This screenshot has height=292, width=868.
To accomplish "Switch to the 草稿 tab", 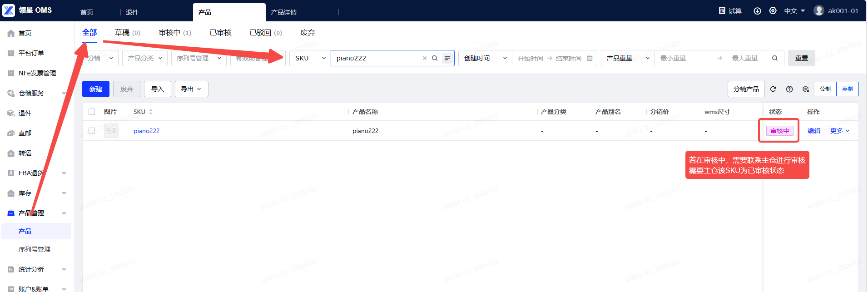I will pos(128,33).
